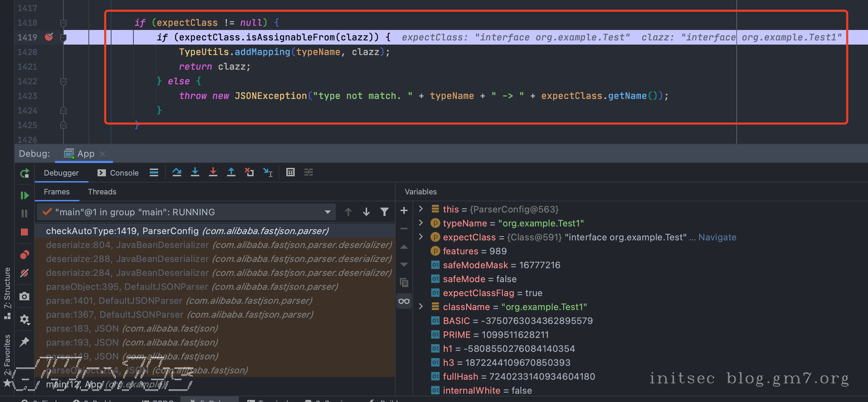Expand the 'this' ParserConfig variable
This screenshot has width=868, height=402.
tap(421, 209)
